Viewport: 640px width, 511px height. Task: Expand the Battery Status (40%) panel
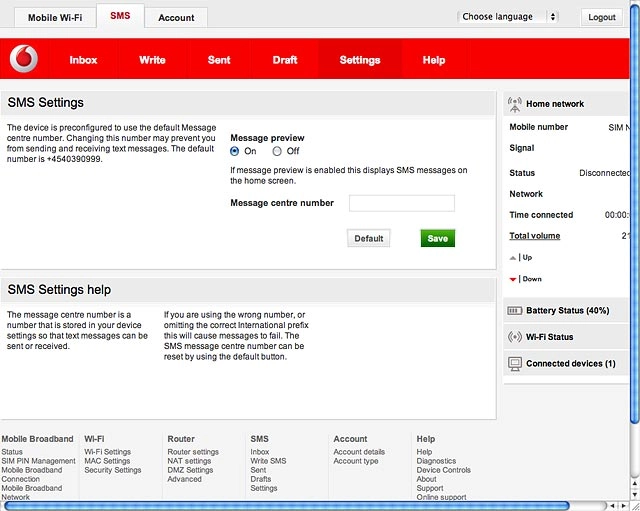click(x=566, y=311)
